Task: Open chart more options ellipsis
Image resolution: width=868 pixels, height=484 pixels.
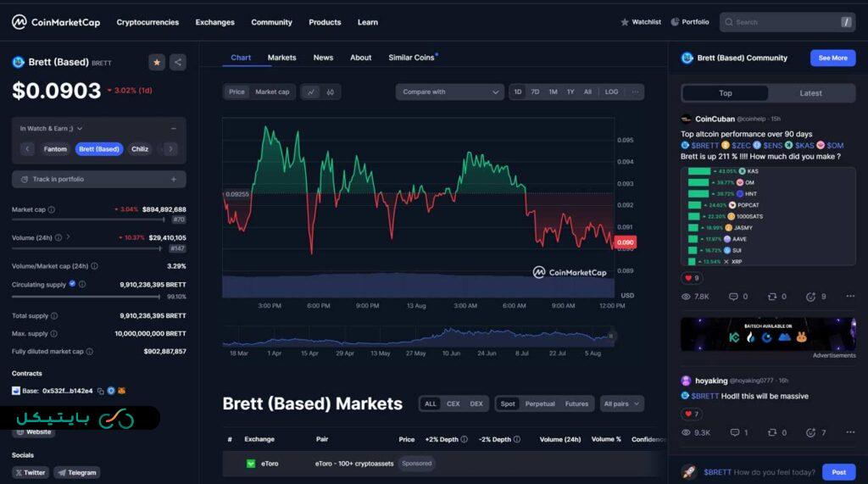Action: (635, 92)
